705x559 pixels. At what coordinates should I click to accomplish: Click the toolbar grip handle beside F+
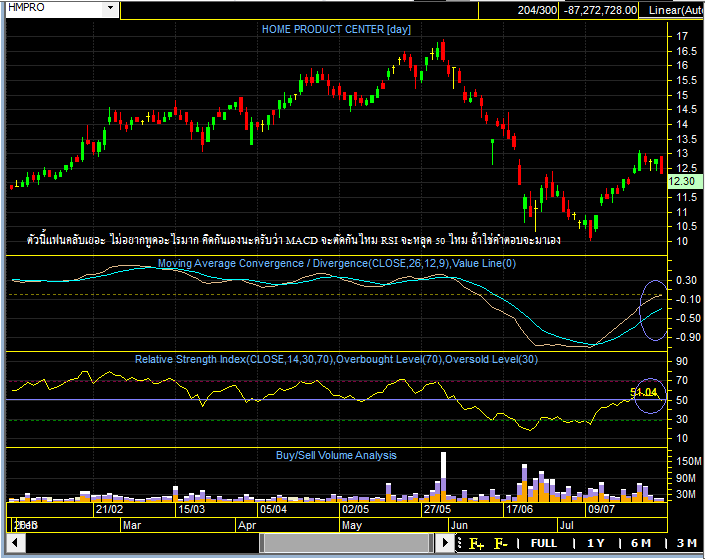460,543
